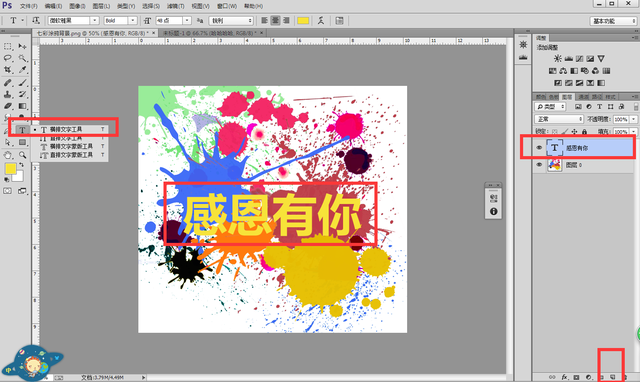Add Brightness/Contrast adjustment in Adjustments panel
This screenshot has width=640, height=382.
coord(558,59)
